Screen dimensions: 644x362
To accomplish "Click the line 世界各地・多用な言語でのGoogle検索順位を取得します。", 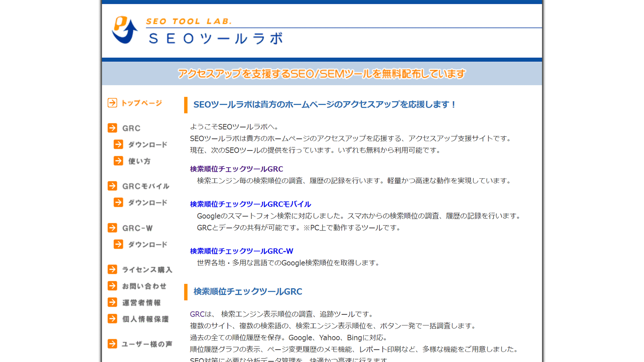I will pyautogui.click(x=288, y=263).
